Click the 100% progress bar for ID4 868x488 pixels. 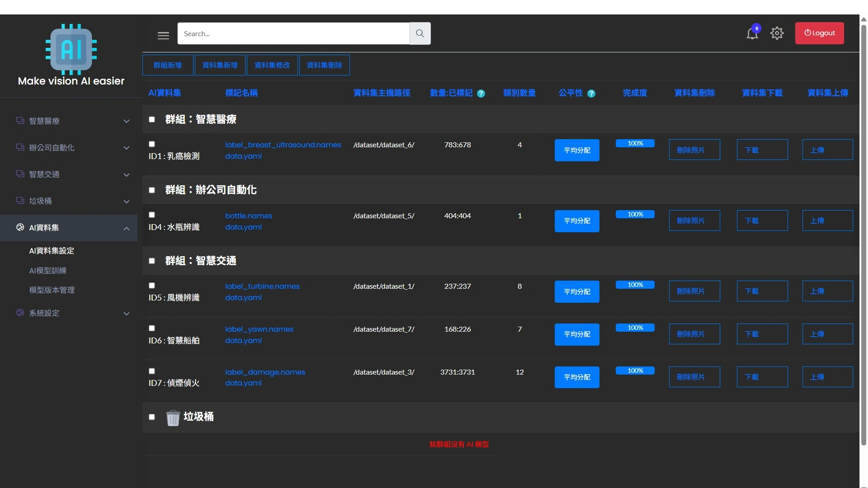coord(635,214)
